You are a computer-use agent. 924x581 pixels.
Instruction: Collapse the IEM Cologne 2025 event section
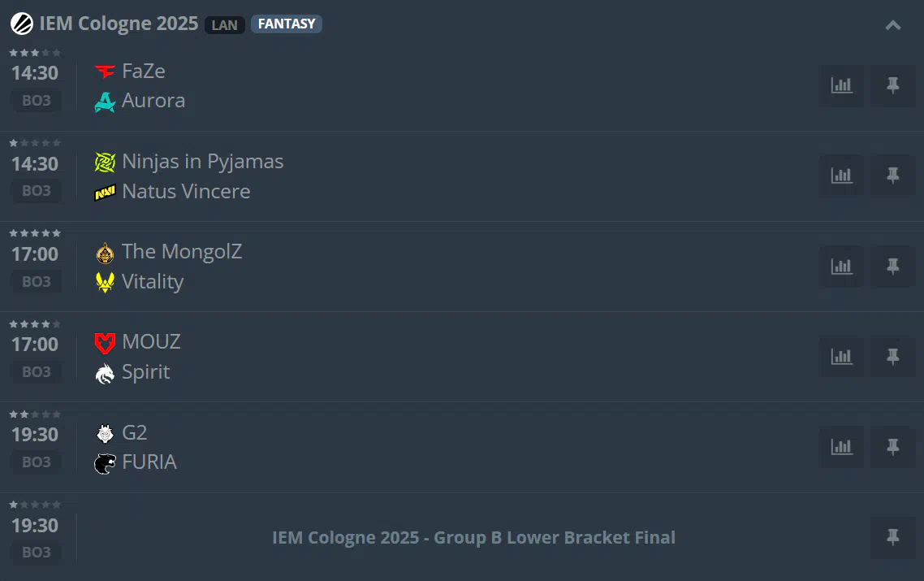click(893, 25)
